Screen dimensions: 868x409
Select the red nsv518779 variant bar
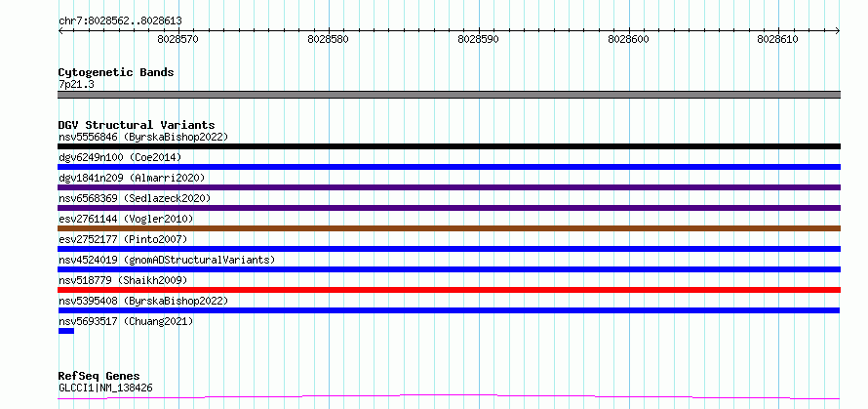[x=449, y=290]
